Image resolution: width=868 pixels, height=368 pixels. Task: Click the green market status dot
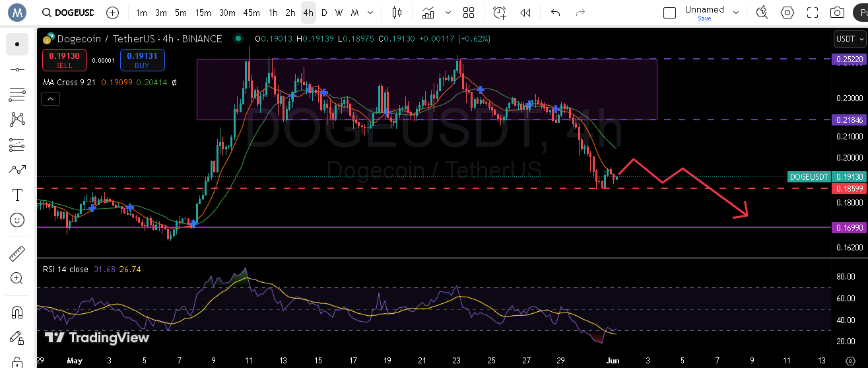click(238, 39)
